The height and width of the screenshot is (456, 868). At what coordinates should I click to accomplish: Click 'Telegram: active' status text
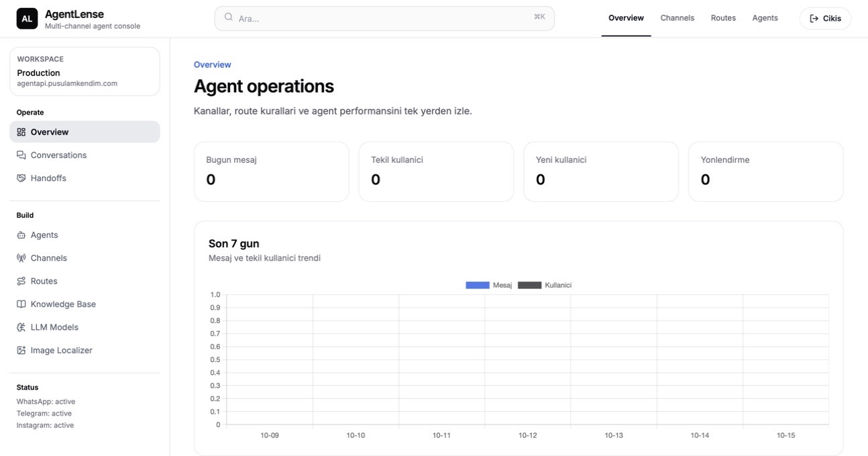point(44,414)
